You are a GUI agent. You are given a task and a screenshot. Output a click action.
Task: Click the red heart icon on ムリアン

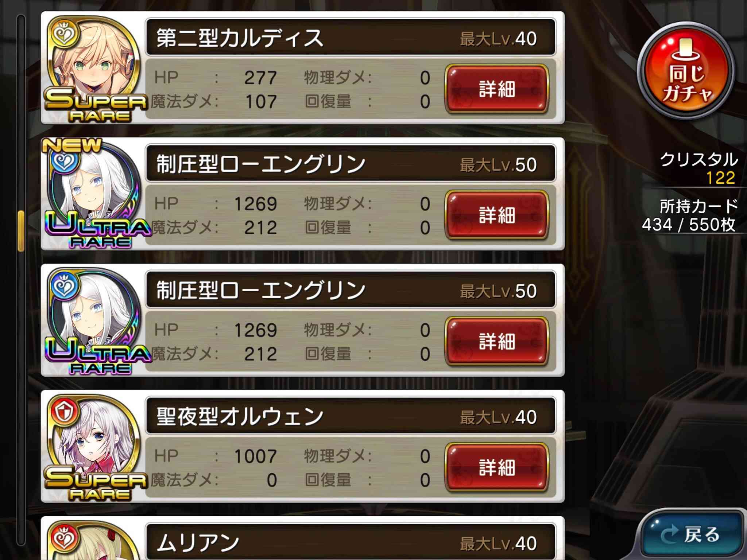click(64, 538)
